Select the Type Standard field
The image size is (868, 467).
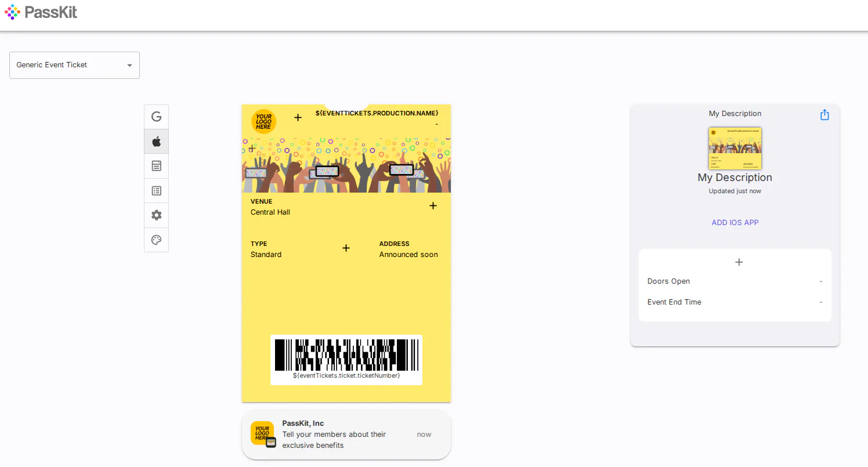tap(266, 249)
